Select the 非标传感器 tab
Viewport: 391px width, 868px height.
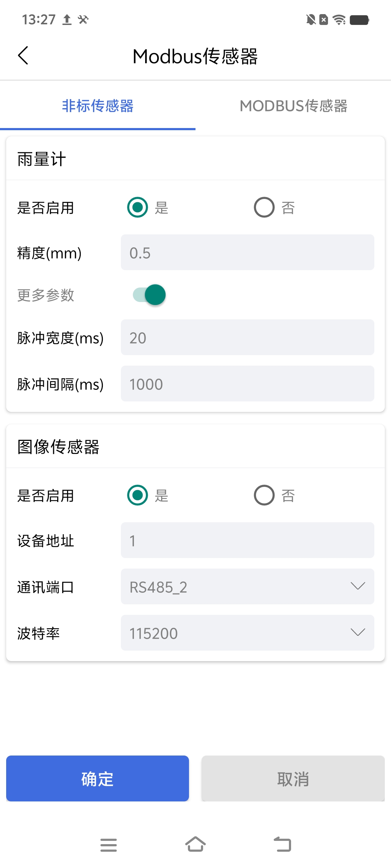[x=98, y=106]
